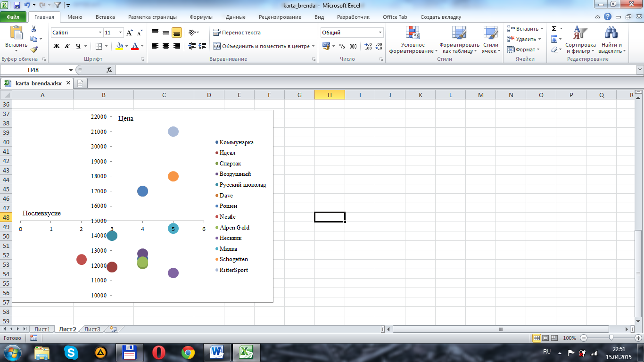This screenshot has height=362, width=644.
Task: Click Объединить и поместить в центре button
Action: click(264, 46)
